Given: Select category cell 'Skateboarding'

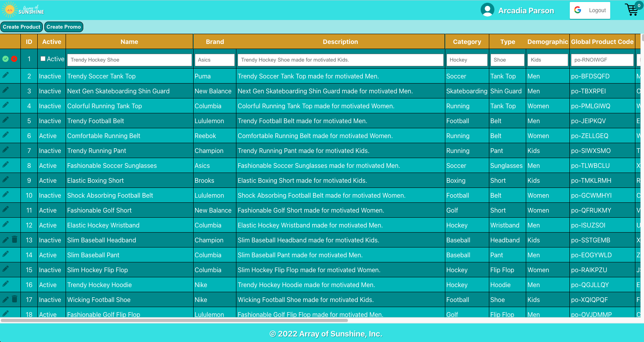Looking at the screenshot, I should pyautogui.click(x=467, y=91).
